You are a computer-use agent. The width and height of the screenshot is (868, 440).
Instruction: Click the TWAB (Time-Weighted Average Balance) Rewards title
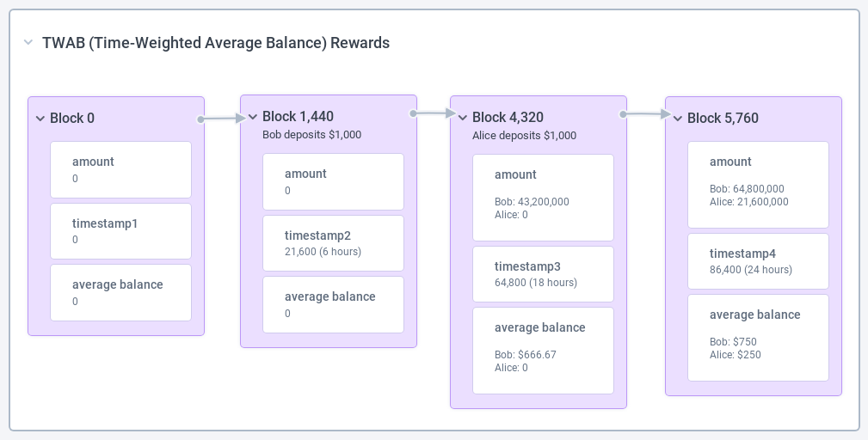pyautogui.click(x=216, y=43)
